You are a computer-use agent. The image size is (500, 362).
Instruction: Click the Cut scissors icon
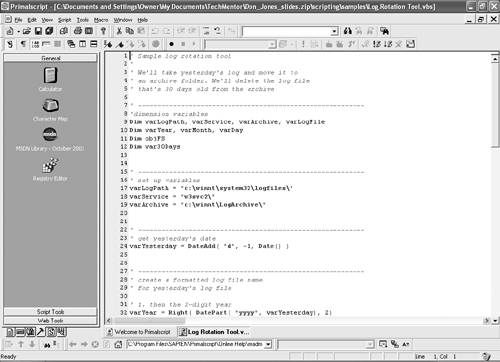coord(119,31)
